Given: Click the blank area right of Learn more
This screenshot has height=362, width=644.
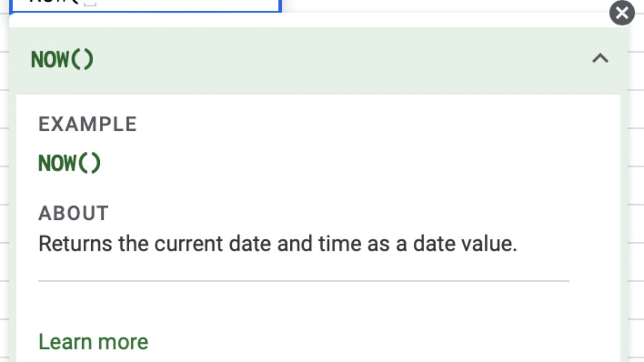Looking at the screenshot, I should point(376,342).
